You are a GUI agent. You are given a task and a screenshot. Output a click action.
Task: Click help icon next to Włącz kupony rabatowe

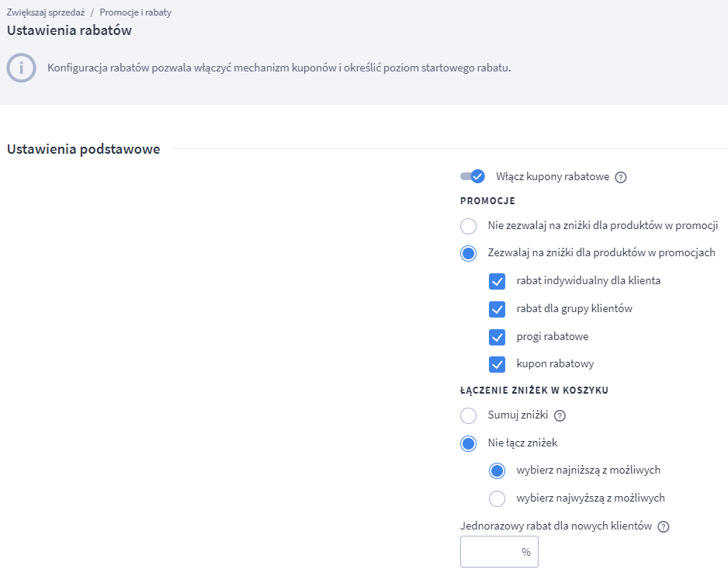point(621,177)
